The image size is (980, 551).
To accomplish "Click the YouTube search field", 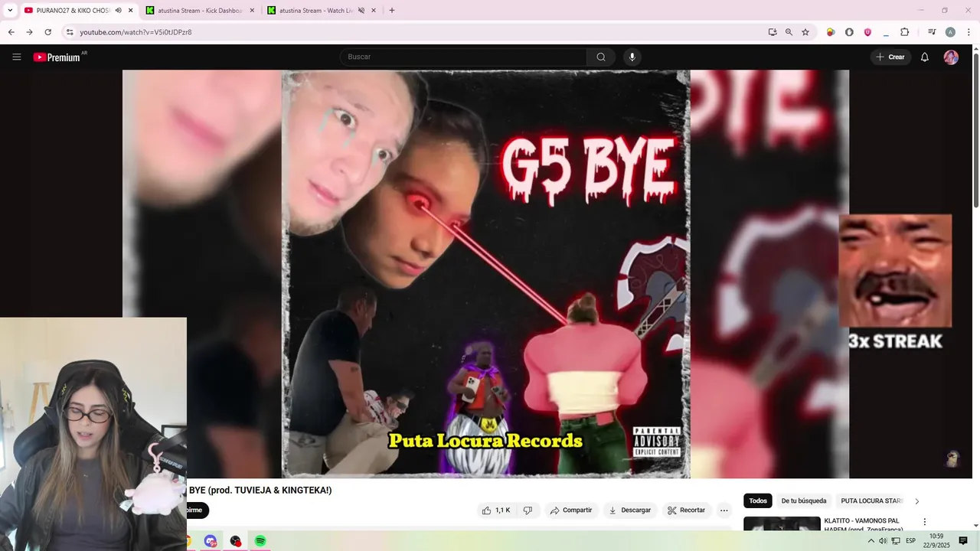I will click(464, 57).
